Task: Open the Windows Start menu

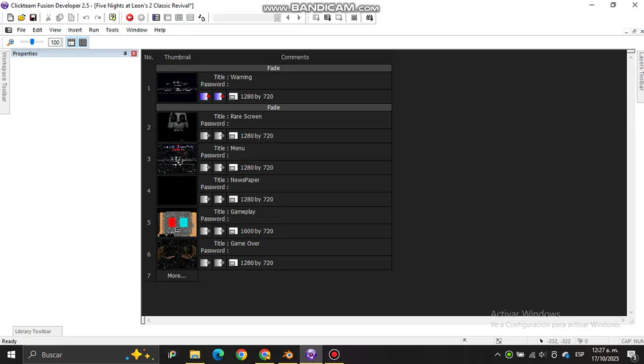Action: click(x=11, y=355)
